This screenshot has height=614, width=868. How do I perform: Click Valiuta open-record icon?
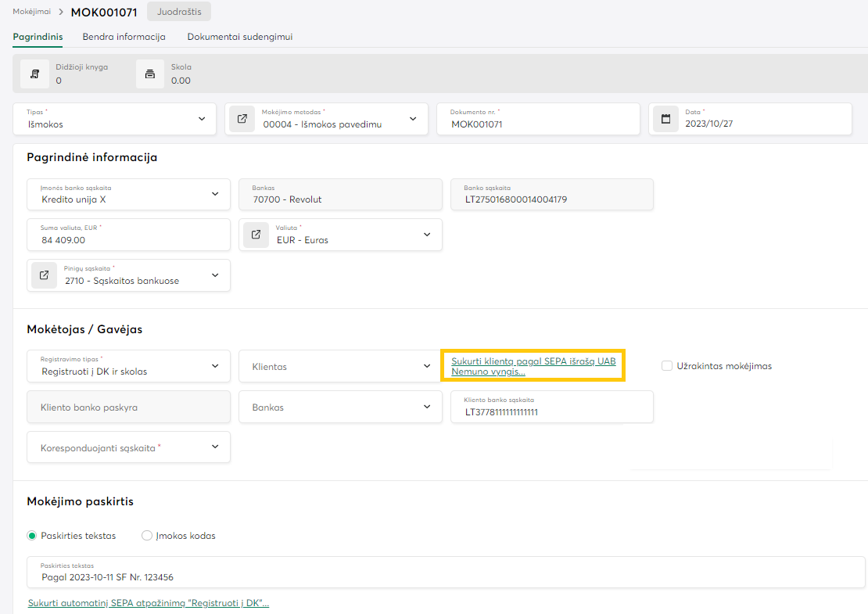coord(256,235)
